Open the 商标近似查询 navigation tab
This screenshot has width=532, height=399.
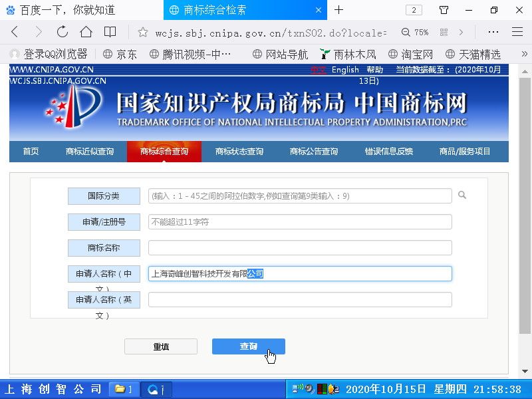90,152
